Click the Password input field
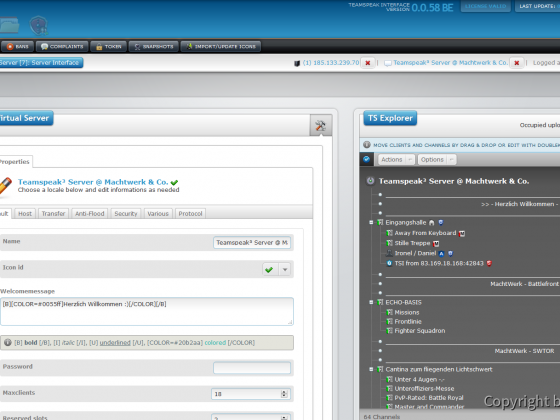The height and width of the screenshot is (420, 560). pyautogui.click(x=252, y=368)
